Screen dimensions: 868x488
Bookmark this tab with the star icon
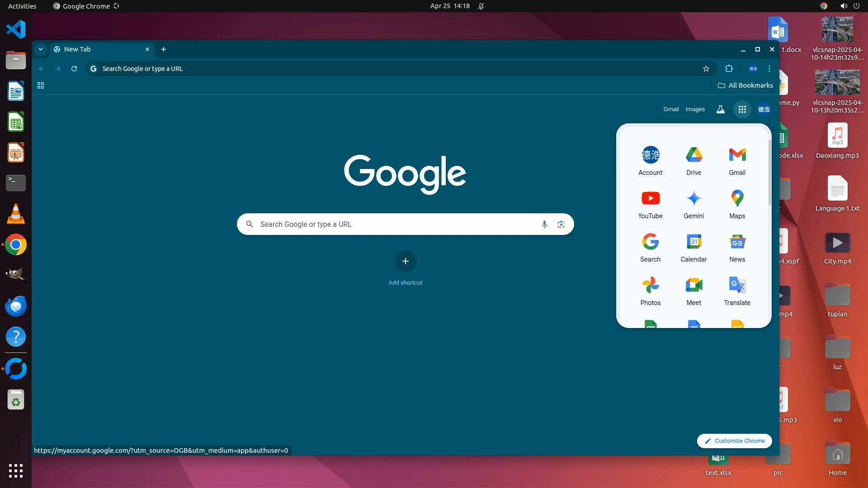(x=706, y=69)
